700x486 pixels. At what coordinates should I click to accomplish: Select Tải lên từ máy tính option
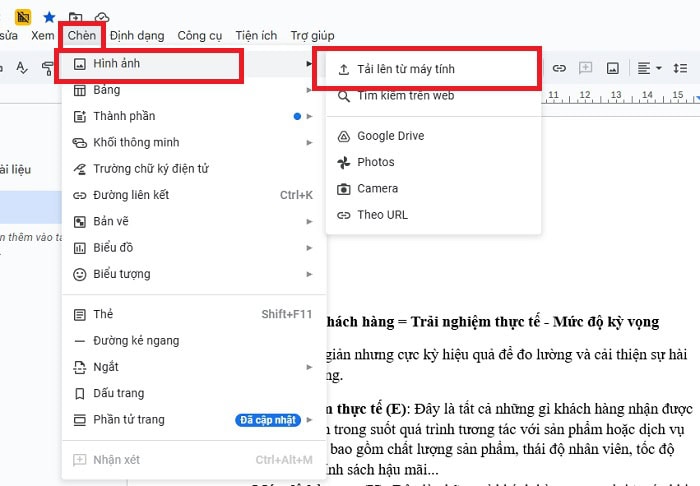(x=405, y=69)
